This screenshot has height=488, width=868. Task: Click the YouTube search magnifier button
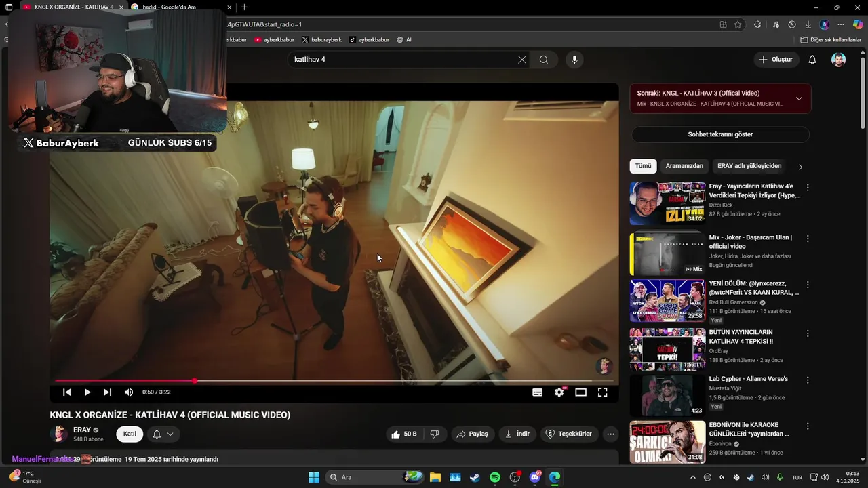point(544,60)
